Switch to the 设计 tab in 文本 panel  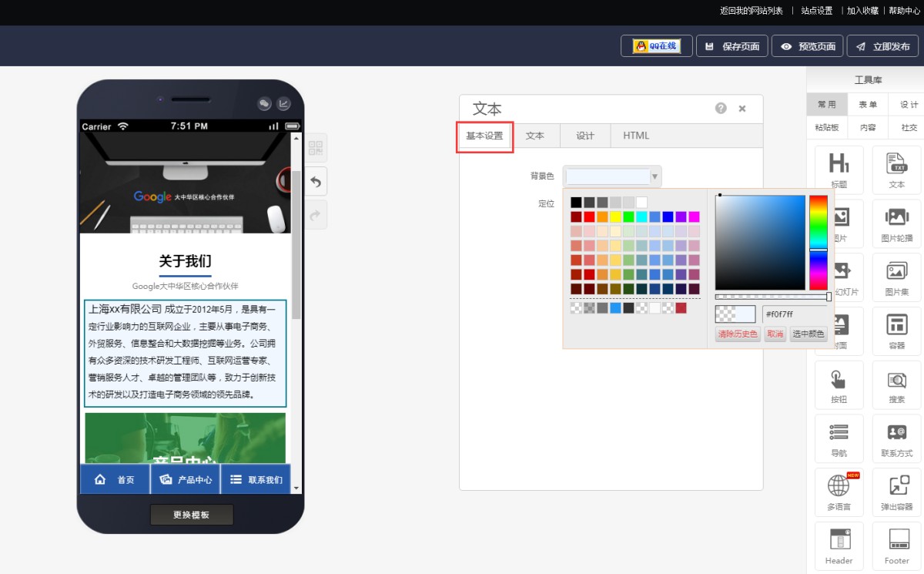pyautogui.click(x=585, y=136)
